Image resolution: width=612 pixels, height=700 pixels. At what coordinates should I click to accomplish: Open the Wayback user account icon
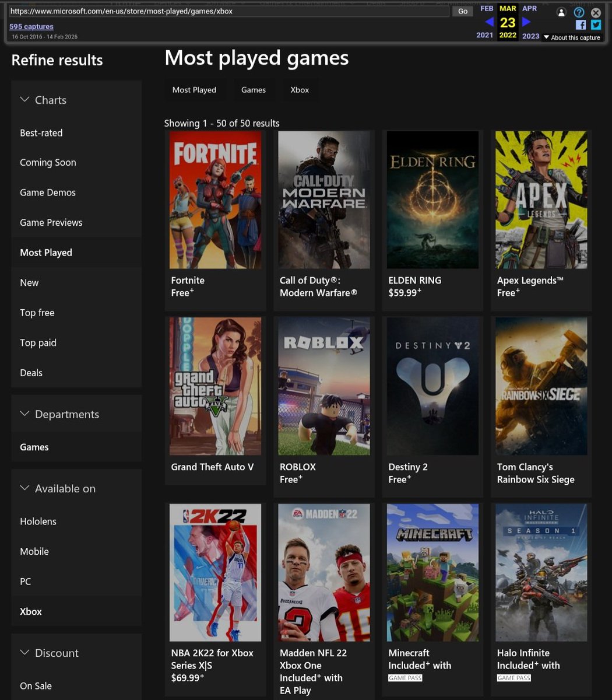pos(561,12)
